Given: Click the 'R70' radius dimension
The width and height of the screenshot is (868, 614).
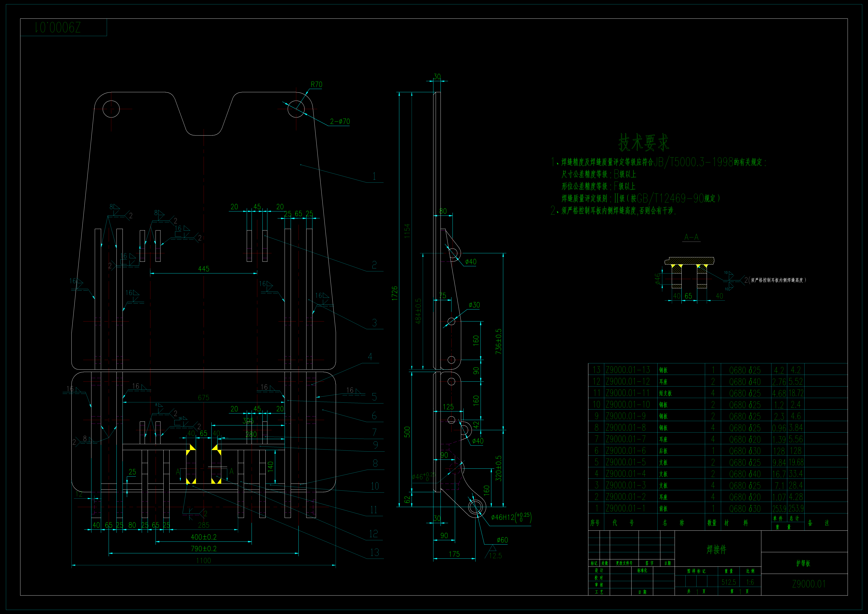Looking at the screenshot, I should pos(316,84).
